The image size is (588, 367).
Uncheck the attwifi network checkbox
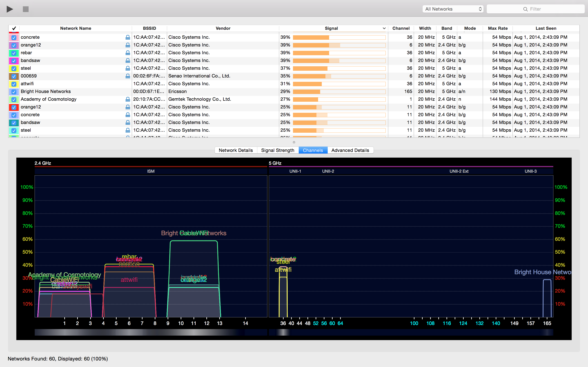click(14, 84)
